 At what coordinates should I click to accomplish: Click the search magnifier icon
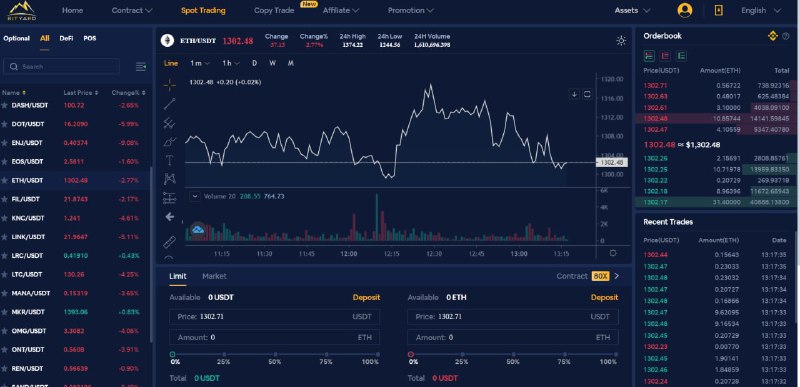[14, 67]
